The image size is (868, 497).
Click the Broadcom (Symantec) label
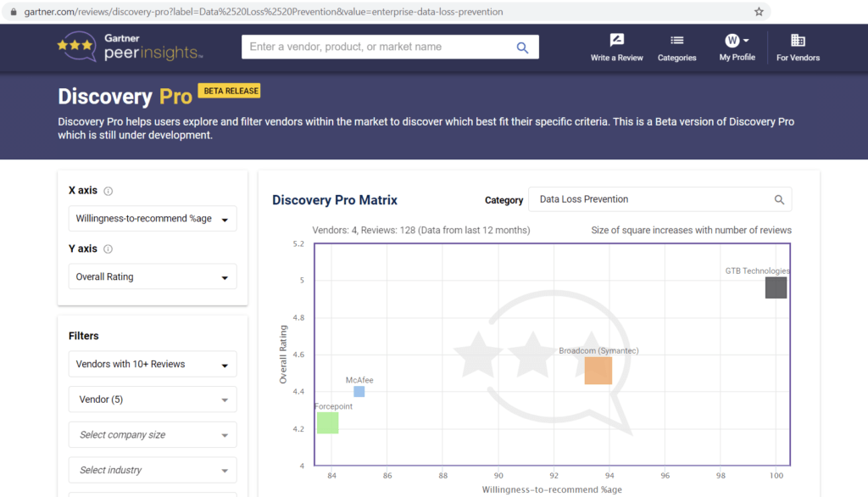pyautogui.click(x=598, y=351)
